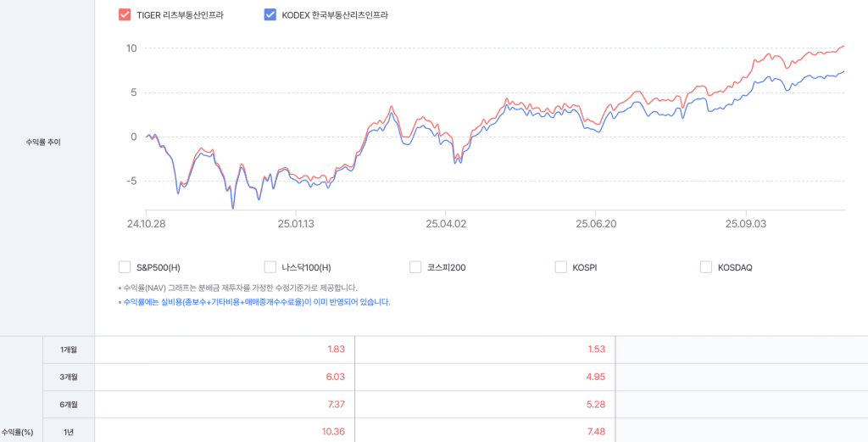
Task: Click the 24.10.28 date label on axis
Action: [x=146, y=224]
